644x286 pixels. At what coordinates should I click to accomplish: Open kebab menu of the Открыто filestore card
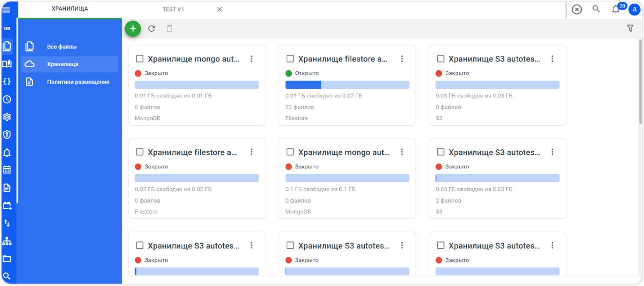(x=402, y=59)
